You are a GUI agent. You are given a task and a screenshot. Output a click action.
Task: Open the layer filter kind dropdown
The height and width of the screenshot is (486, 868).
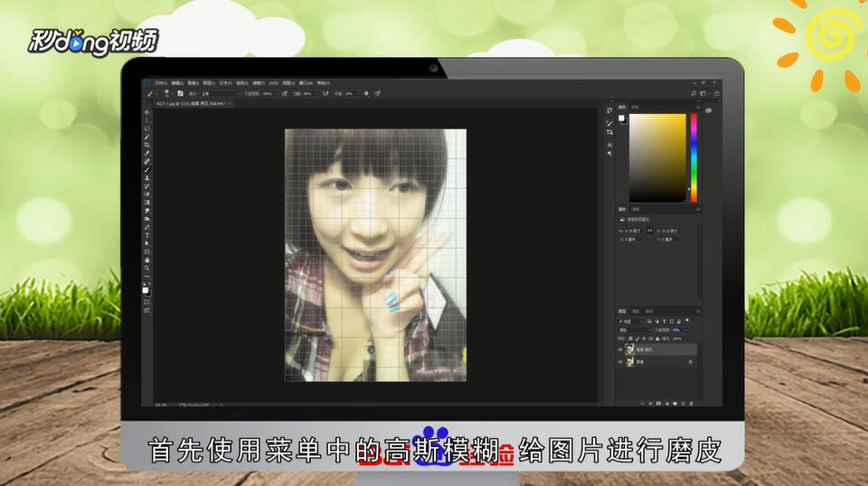coord(630,321)
